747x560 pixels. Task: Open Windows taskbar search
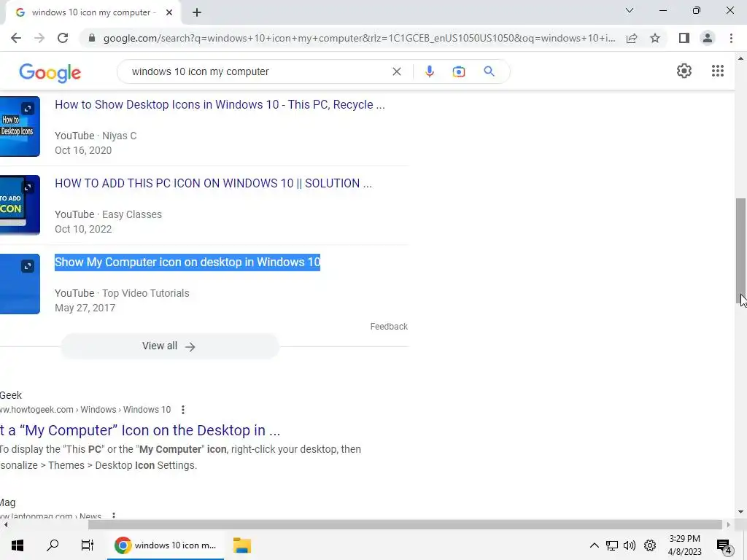tap(53, 545)
